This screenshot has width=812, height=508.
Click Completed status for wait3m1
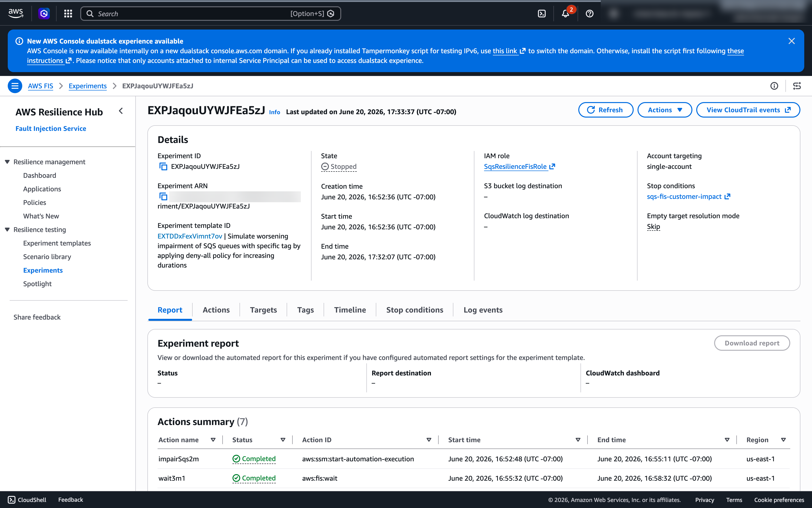coord(254,478)
